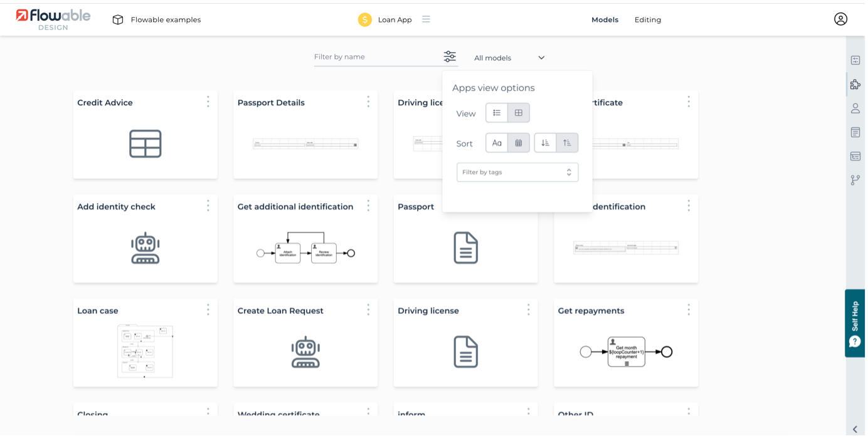The height and width of the screenshot is (438, 868).
Task: Open the Loan App menu
Action: coord(426,19)
